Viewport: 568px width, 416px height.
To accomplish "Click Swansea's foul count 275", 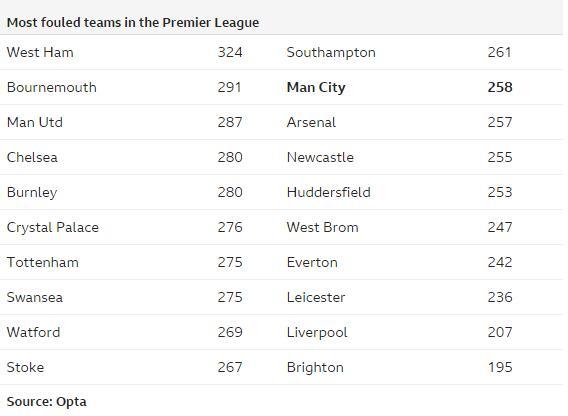I will 230,297.
